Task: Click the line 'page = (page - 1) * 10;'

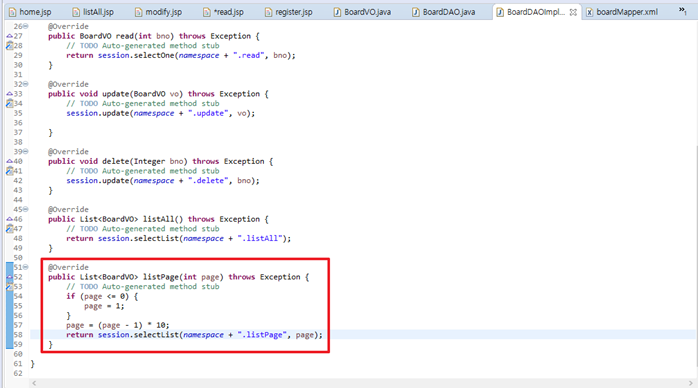Action: coord(118,325)
